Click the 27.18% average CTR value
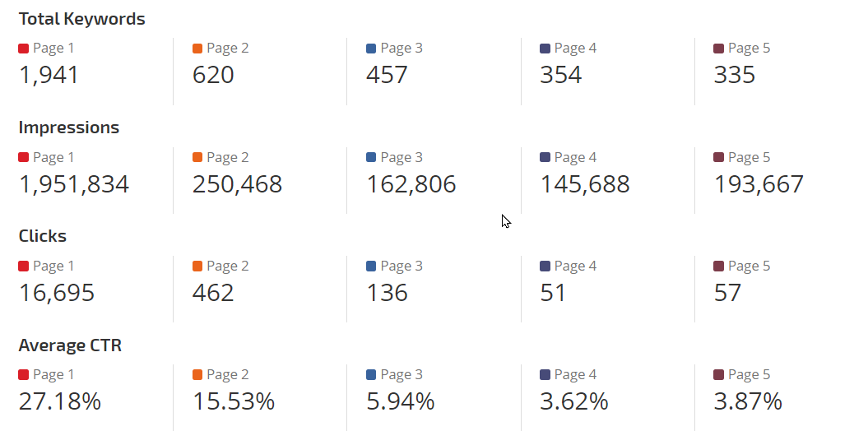Viewport: 868px width, 431px height. point(60,401)
